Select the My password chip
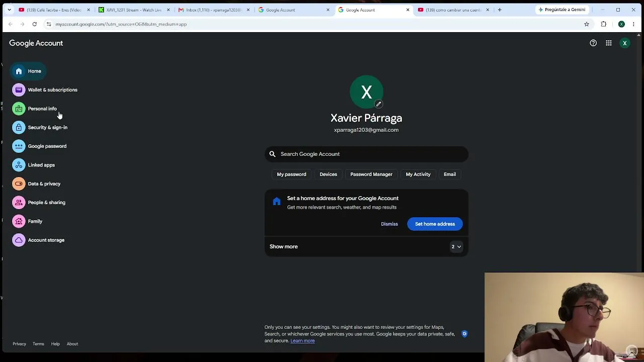This screenshot has height=362, width=644. coord(291,174)
